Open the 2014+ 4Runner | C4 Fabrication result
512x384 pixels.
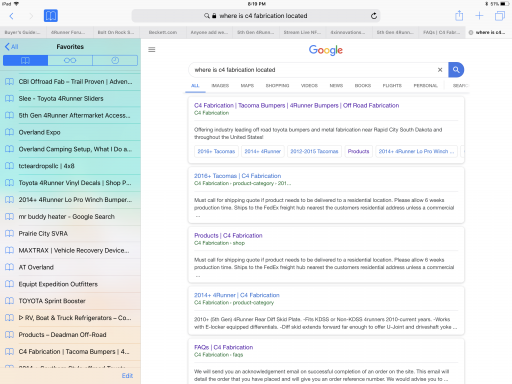tap(237, 295)
